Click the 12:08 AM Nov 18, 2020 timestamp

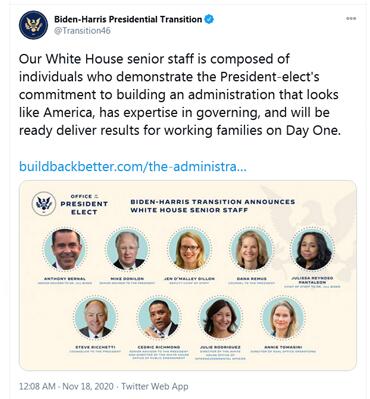pos(66,386)
